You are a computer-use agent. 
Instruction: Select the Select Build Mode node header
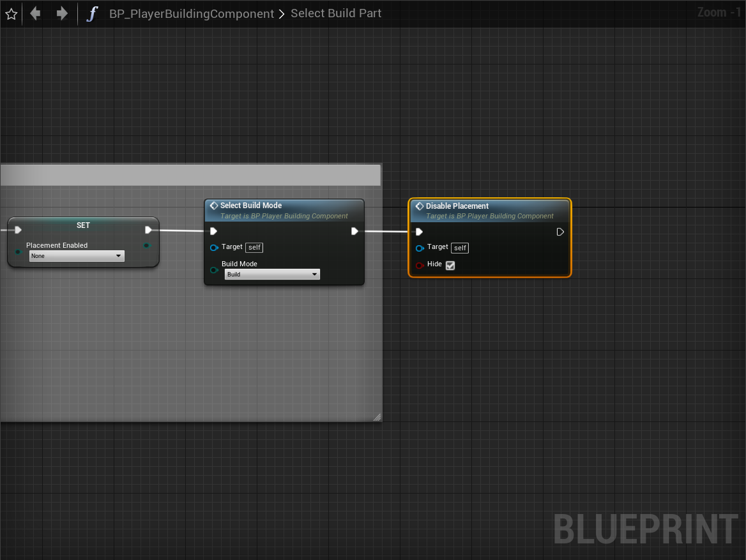[284, 210]
